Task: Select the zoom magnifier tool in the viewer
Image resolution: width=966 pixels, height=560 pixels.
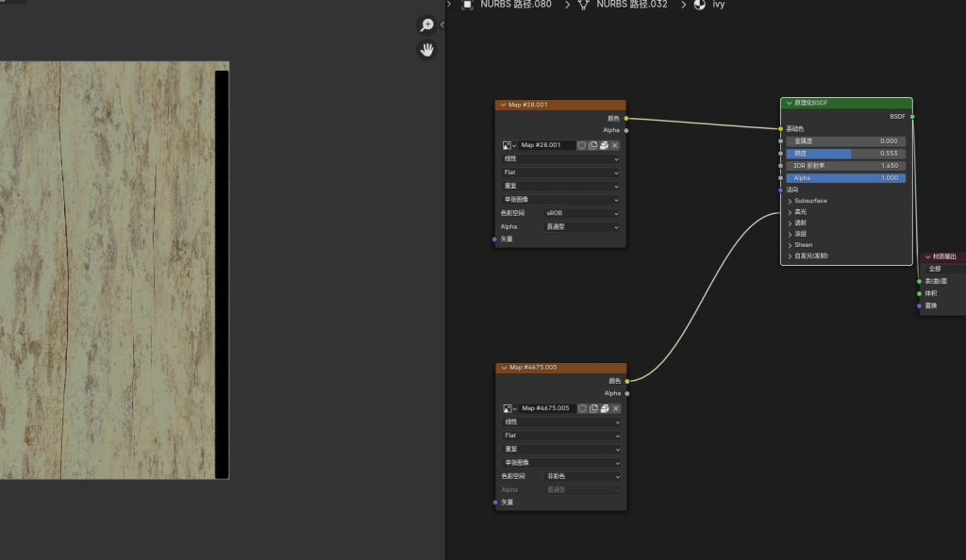Action: coord(427,25)
